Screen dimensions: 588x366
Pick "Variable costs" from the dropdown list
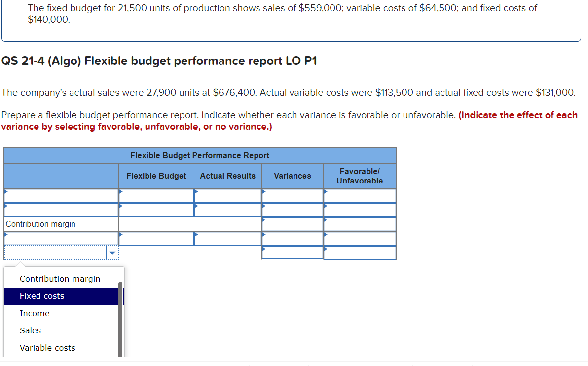pos(47,348)
